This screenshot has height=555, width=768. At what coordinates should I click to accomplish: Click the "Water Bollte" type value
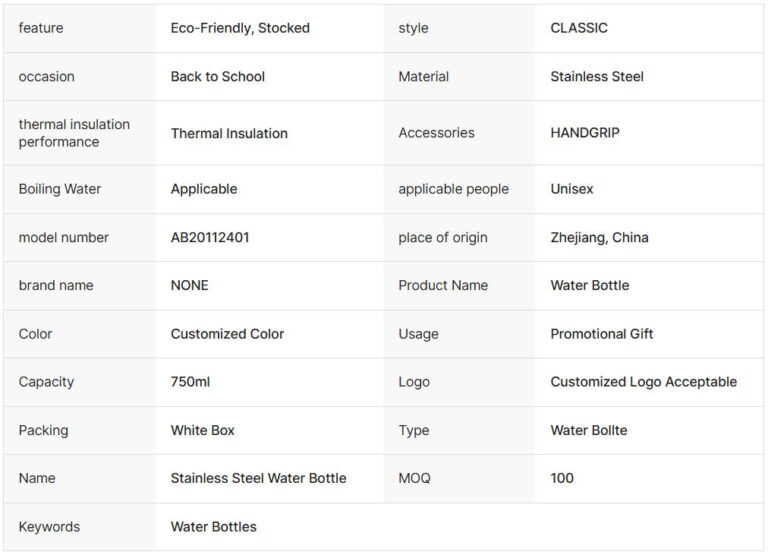[590, 430]
